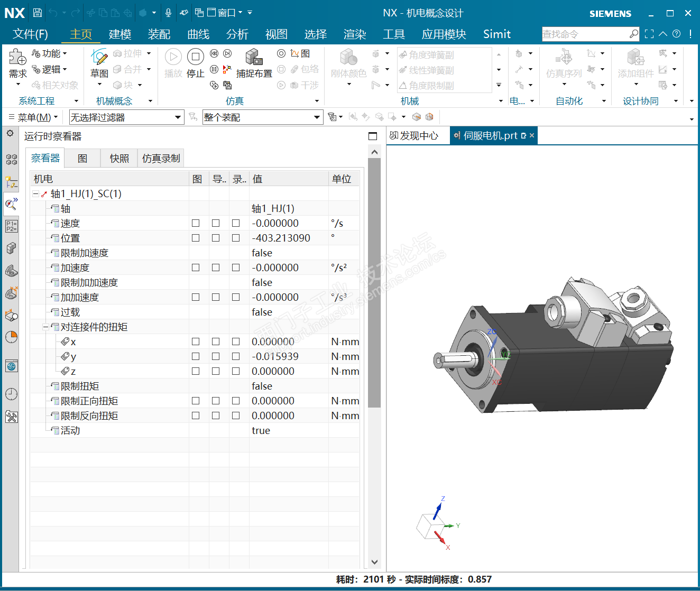Toggle the 导出 checkbox in the 加加速度 row

click(216, 297)
